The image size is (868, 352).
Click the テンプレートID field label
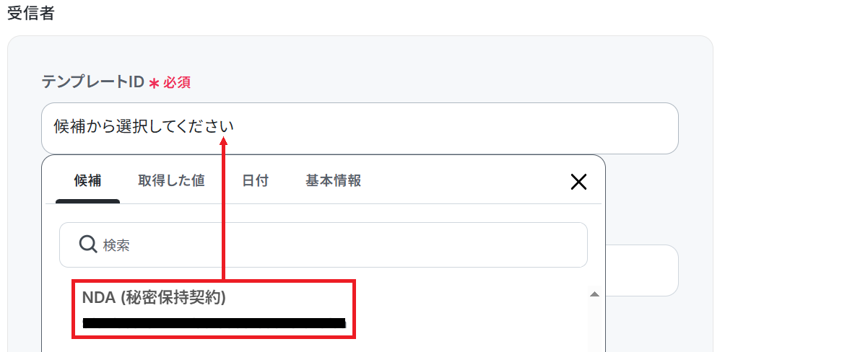coord(93,82)
